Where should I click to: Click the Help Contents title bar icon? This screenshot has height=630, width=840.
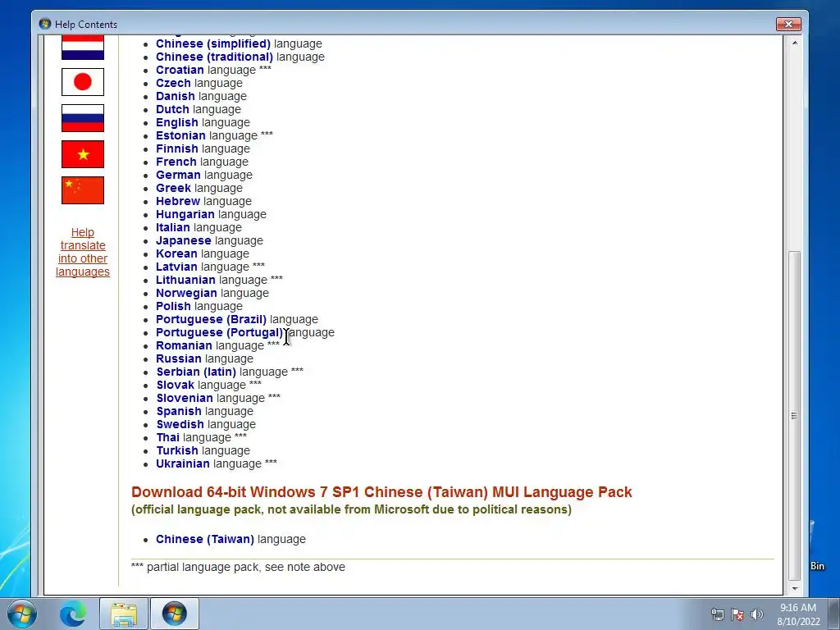[45, 24]
